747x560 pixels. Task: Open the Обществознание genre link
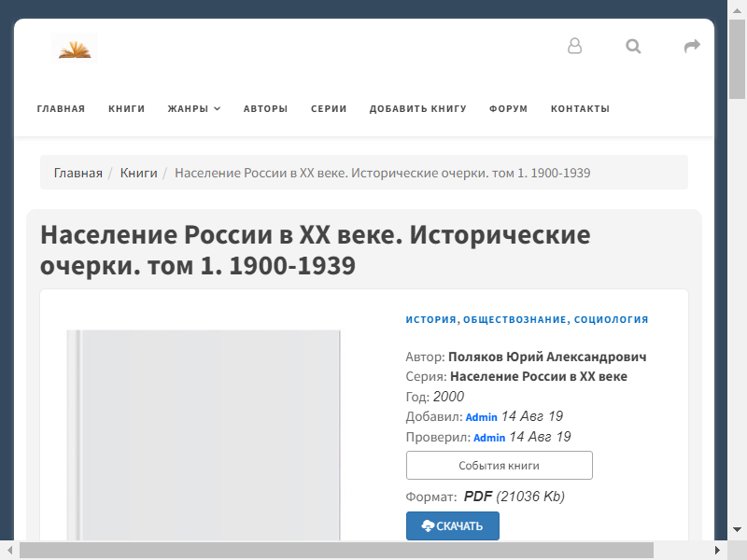coord(514,319)
